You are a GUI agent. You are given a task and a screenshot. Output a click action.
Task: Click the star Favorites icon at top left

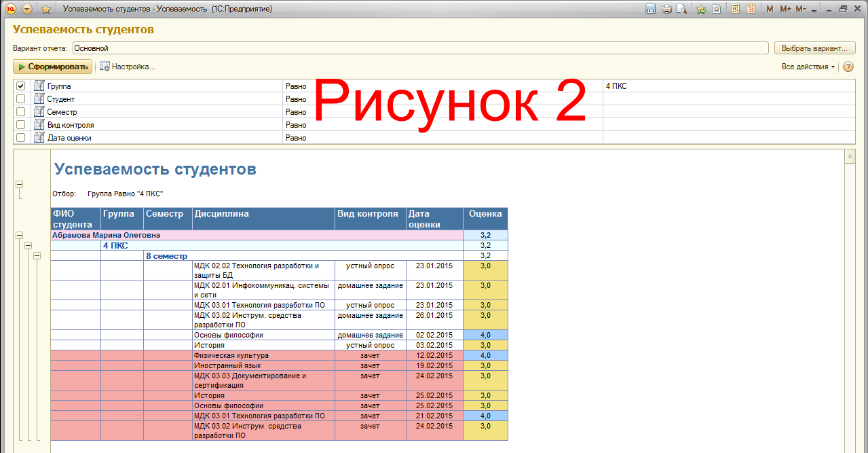(x=45, y=9)
